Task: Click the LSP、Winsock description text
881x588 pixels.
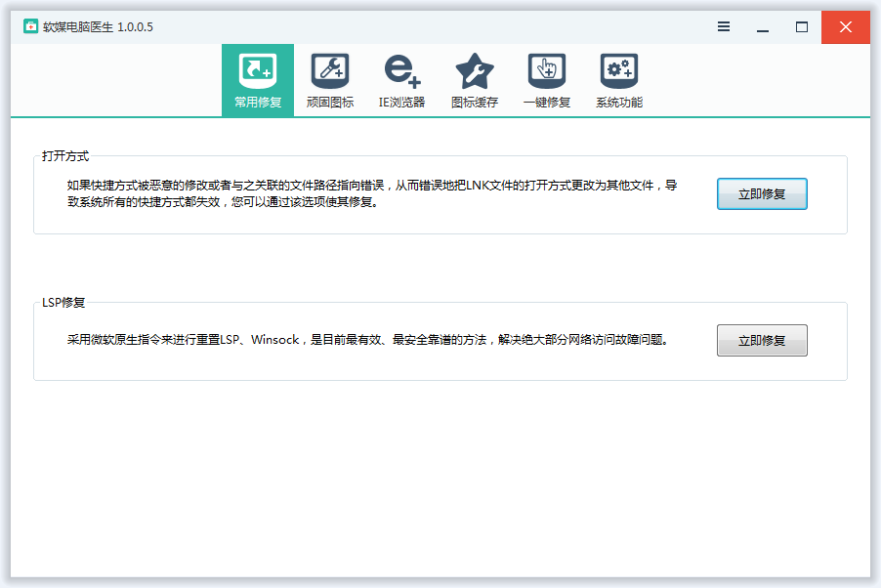Action: pyautogui.click(x=367, y=340)
